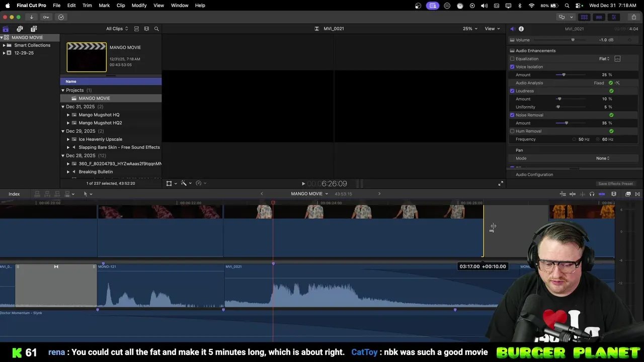Expand the Mango Mugshot HQ clip
This screenshot has width=644, height=362.
coord(68,115)
